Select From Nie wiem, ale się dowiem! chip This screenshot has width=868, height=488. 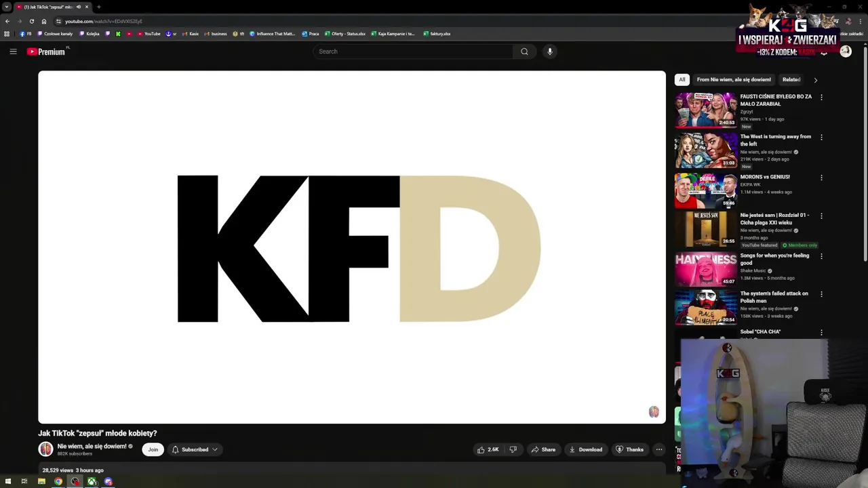[734, 80]
